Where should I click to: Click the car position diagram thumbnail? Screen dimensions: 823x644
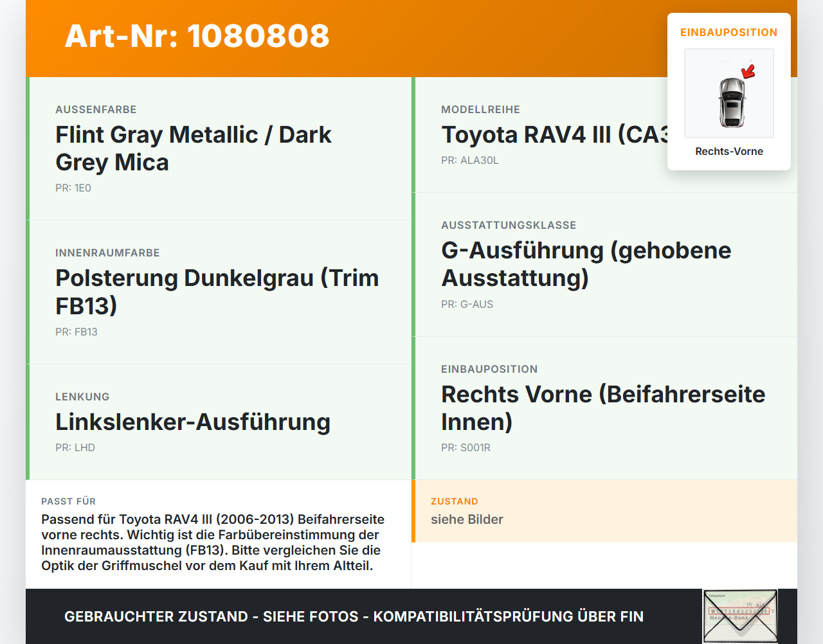[729, 93]
